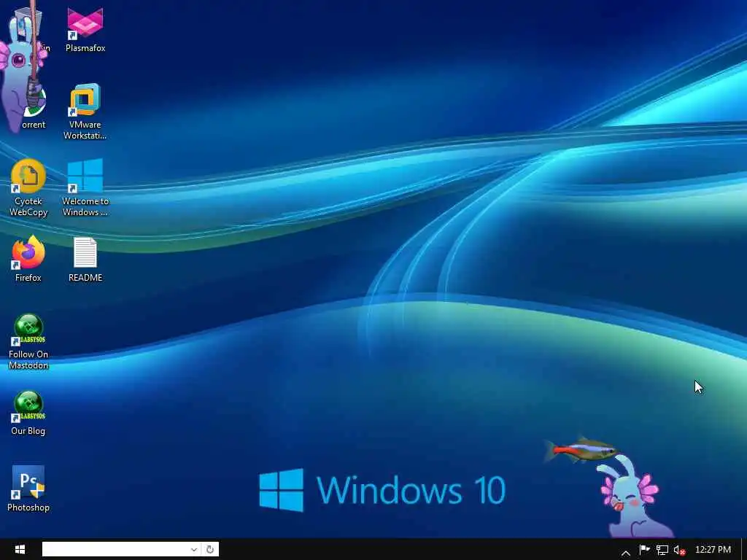Click the refresh button beside the address field
This screenshot has width=747, height=560.
(210, 549)
